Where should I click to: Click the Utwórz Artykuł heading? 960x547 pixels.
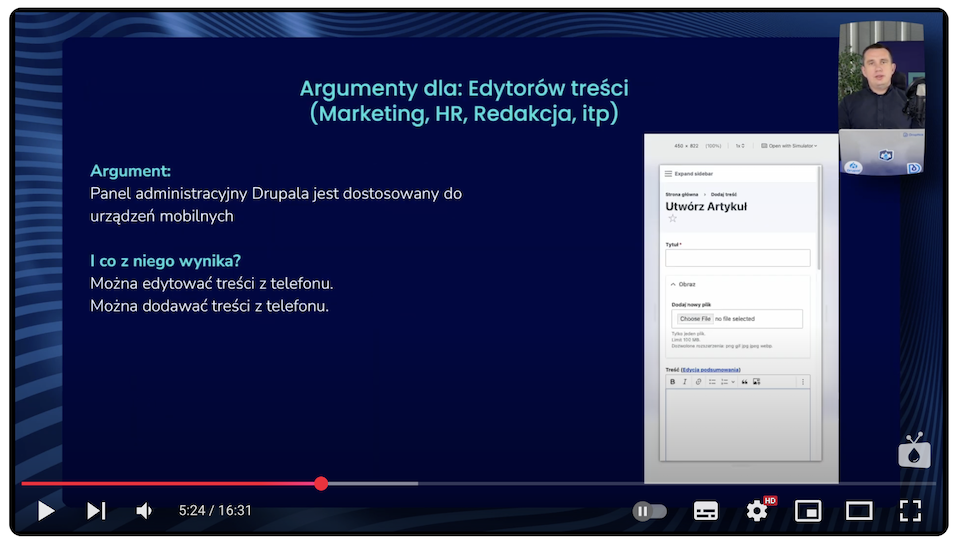[x=706, y=206]
